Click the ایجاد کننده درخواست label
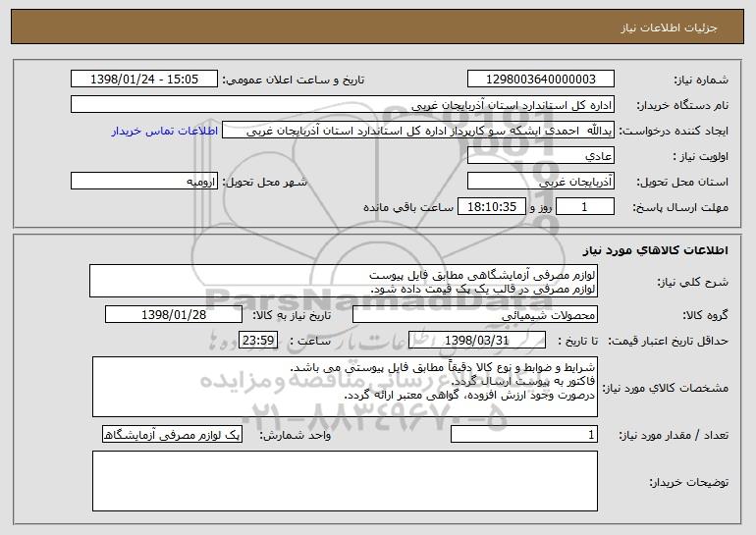The width and height of the screenshot is (756, 535). [x=674, y=131]
